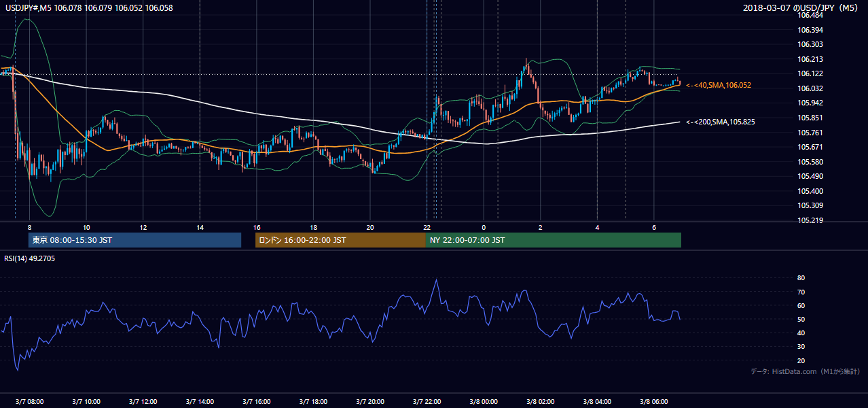This screenshot has height=408, width=868.
Task: Click the 3/7 20:00 time label
Action: 370,402
